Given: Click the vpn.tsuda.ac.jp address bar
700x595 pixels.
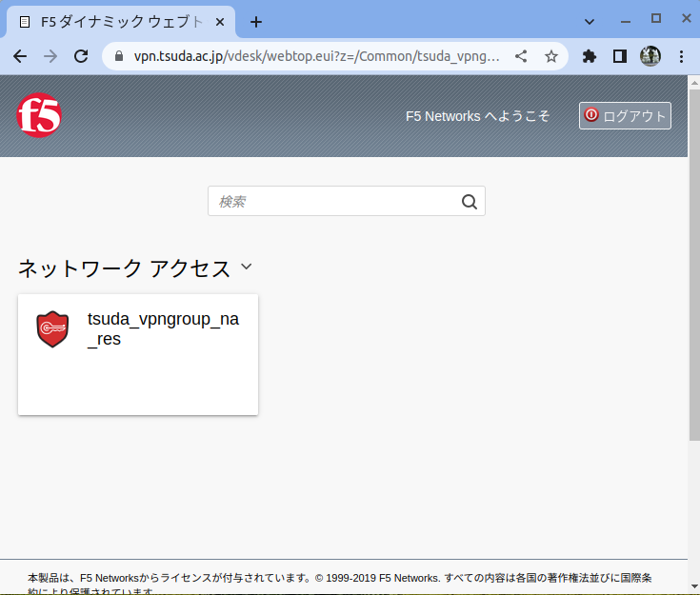Looking at the screenshot, I should coord(314,56).
